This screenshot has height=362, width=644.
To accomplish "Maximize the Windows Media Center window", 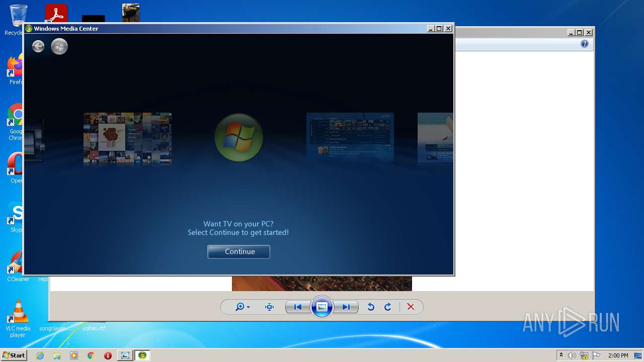I will (x=439, y=29).
